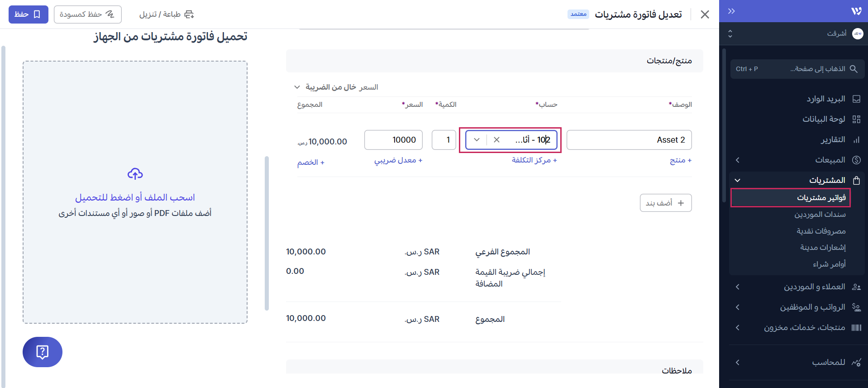This screenshot has width=868, height=388.
Task: Close the edit purchase invoice page
Action: click(705, 14)
